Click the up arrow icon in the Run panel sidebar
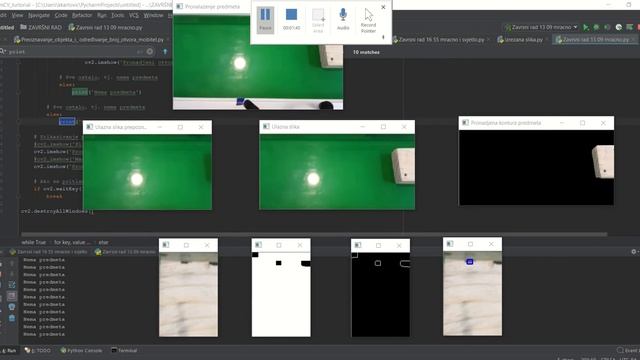 tap(12, 263)
